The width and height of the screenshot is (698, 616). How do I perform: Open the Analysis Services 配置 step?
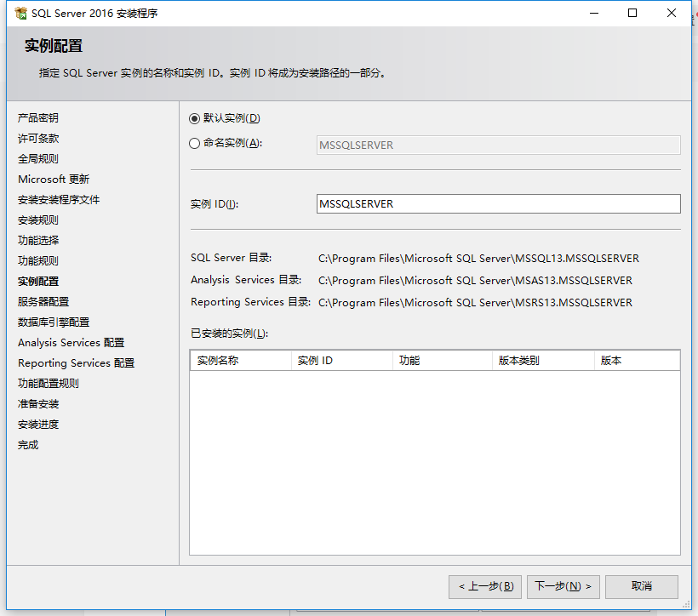point(71,342)
